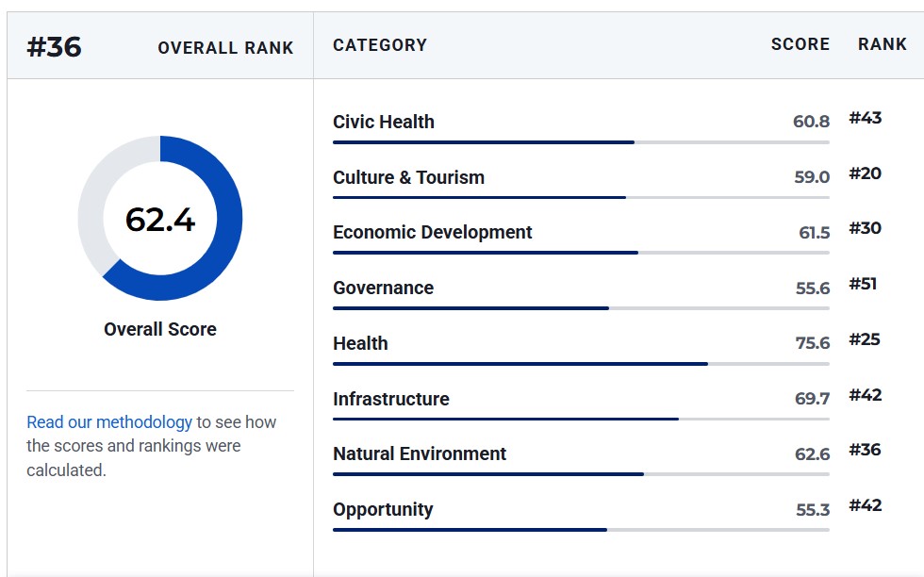924x577 pixels.
Task: Click the Civic Health category label
Action: (x=384, y=122)
